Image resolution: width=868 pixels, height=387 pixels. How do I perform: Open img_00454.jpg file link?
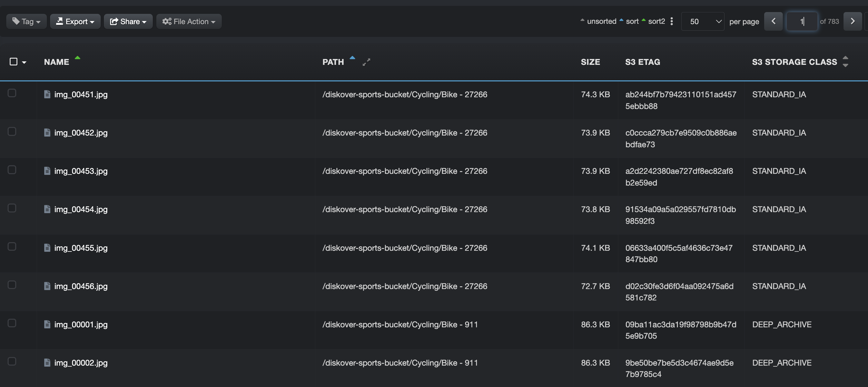click(81, 209)
